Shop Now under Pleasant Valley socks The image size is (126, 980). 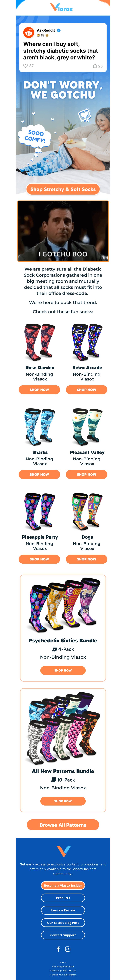(x=87, y=474)
